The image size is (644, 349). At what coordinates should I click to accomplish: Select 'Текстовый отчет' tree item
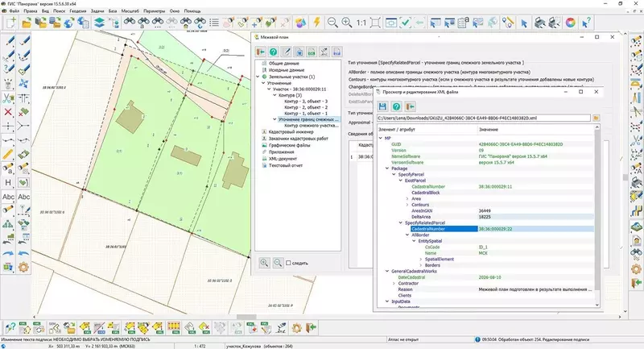click(x=286, y=165)
